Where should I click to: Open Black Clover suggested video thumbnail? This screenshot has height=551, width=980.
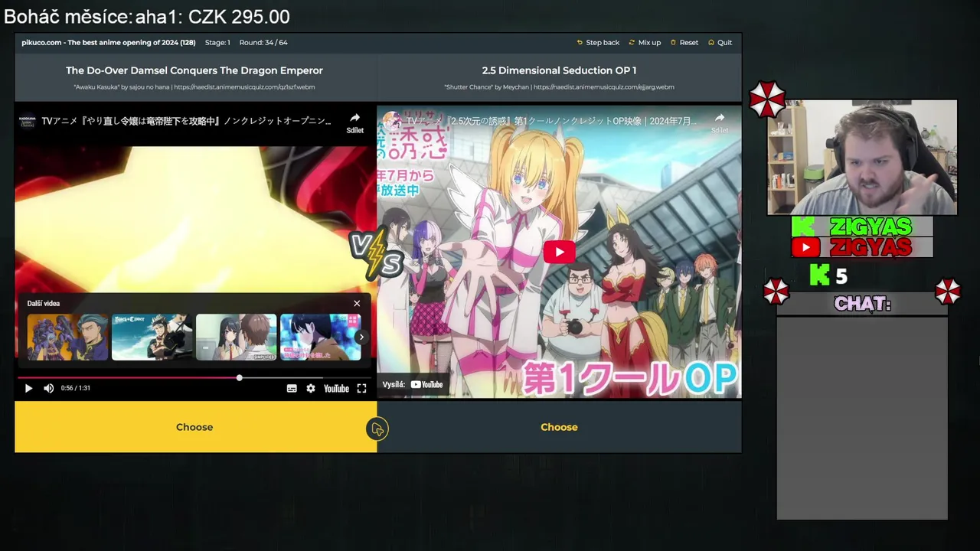pos(152,337)
